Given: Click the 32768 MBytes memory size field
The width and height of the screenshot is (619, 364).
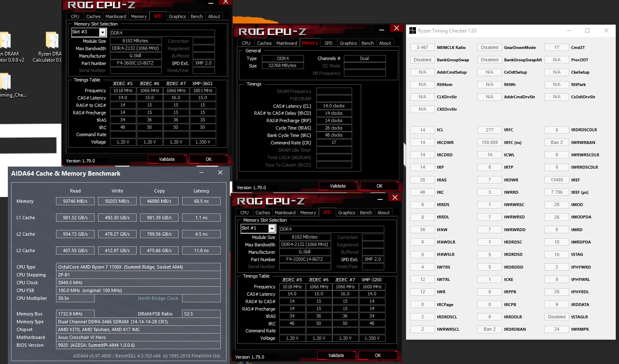Looking at the screenshot, I should 283,65.
